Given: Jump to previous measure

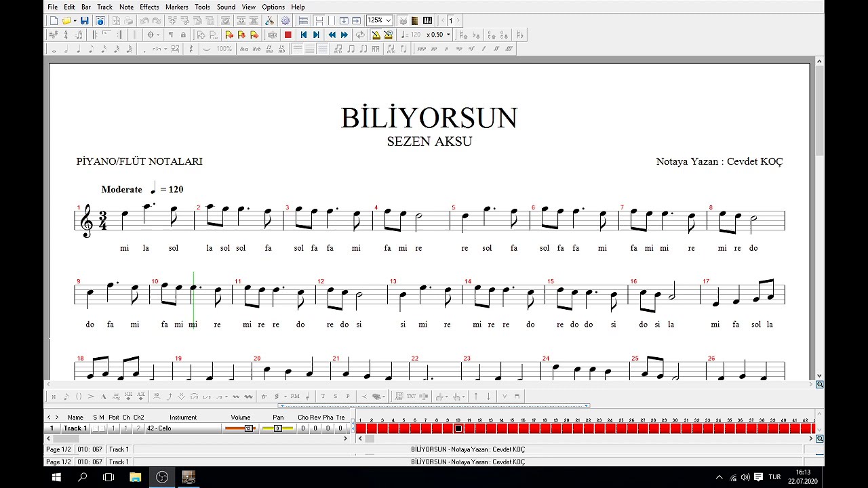Looking at the screenshot, I should coord(332,35).
